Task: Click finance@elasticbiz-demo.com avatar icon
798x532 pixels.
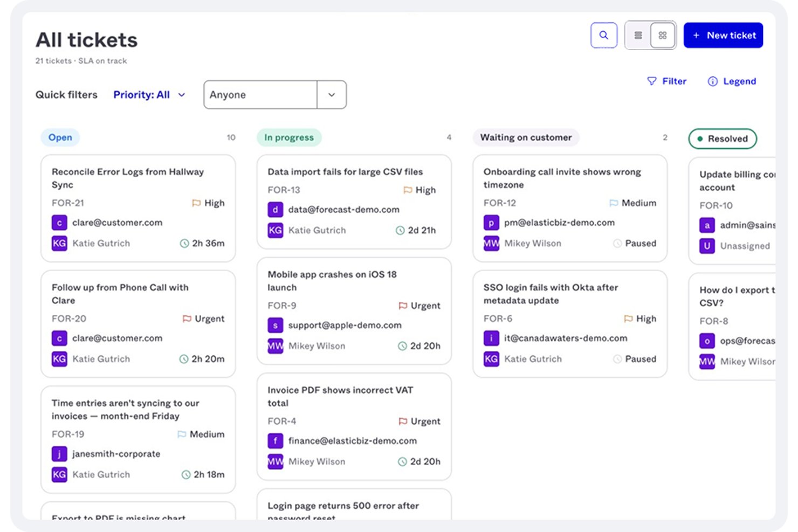Action: [x=276, y=441]
